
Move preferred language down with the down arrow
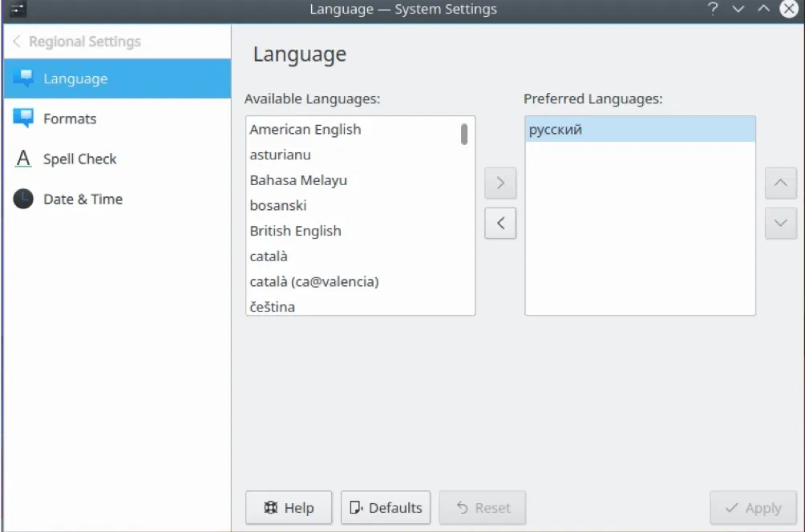780,224
